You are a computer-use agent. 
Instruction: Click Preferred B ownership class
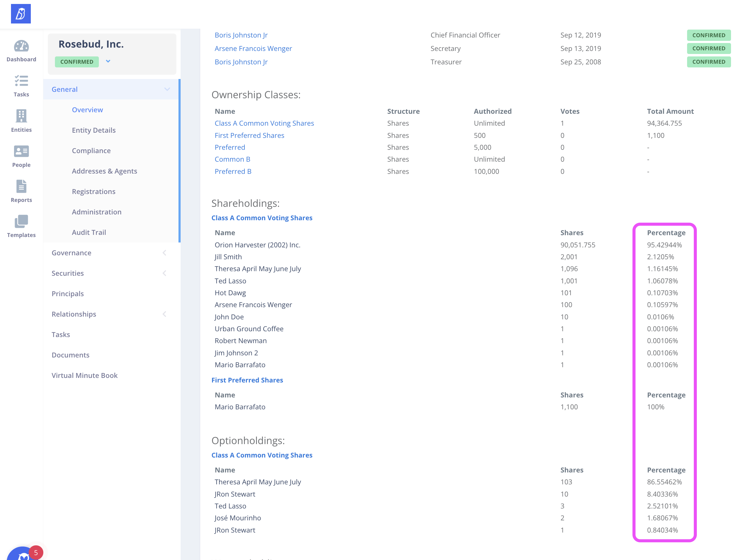(x=233, y=171)
